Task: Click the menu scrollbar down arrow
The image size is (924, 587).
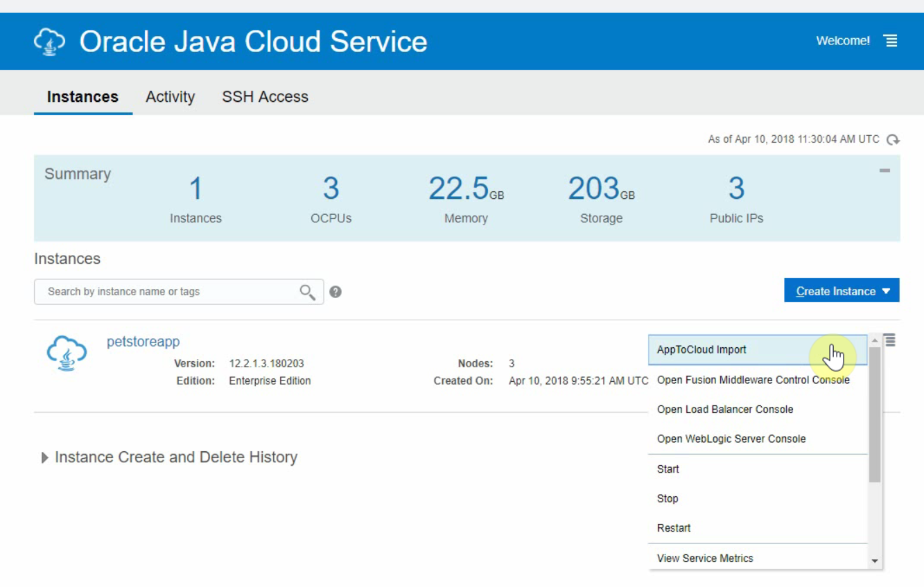Action: pyautogui.click(x=875, y=561)
